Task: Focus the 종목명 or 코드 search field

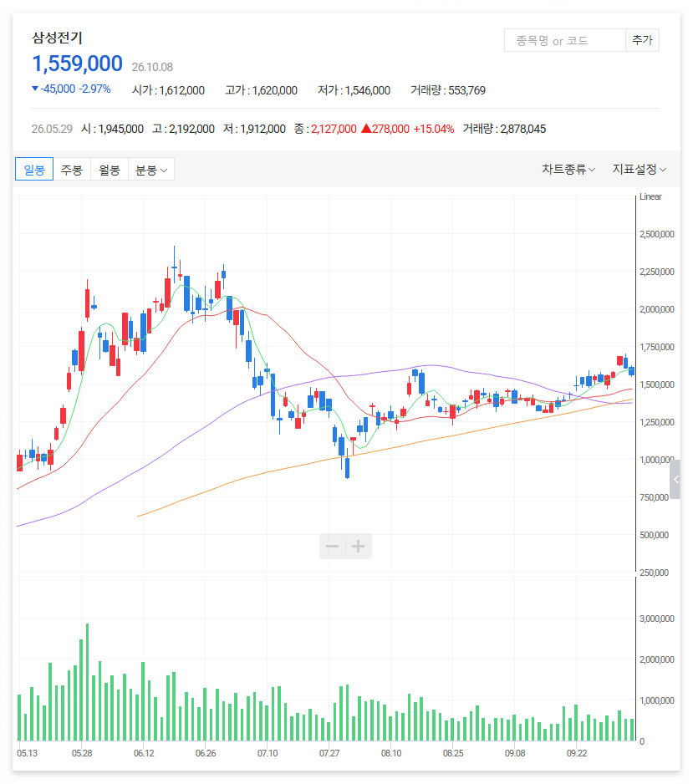Action: tap(565, 40)
